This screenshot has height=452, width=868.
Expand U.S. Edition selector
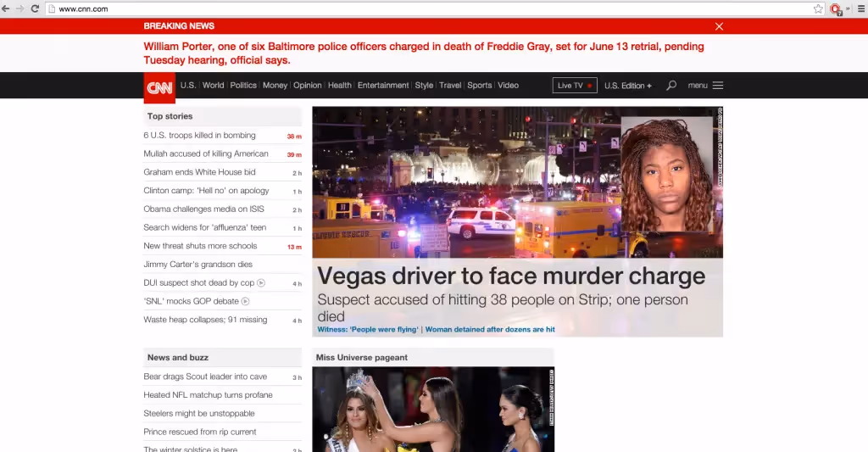click(x=628, y=86)
